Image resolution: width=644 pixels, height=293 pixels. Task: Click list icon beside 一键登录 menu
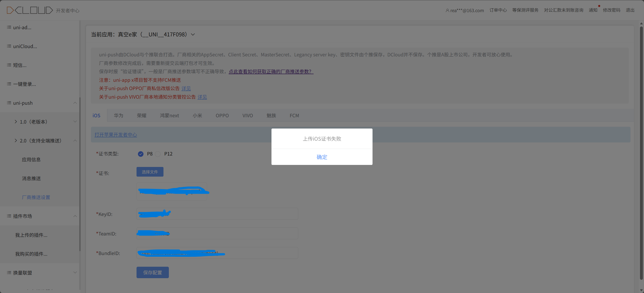coord(9,84)
